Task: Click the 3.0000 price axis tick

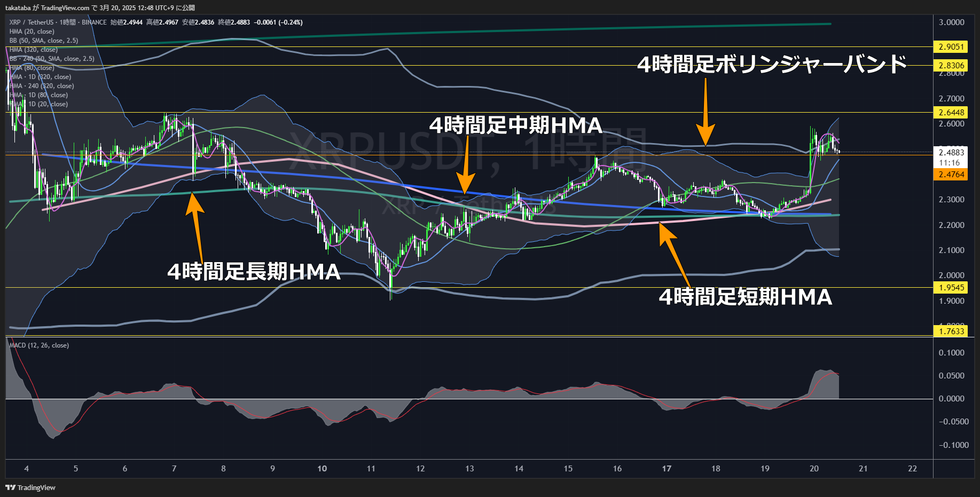Action: (x=952, y=22)
